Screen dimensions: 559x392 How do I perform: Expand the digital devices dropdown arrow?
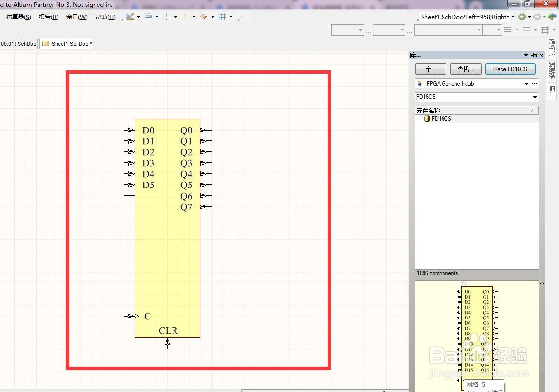[x=194, y=17]
